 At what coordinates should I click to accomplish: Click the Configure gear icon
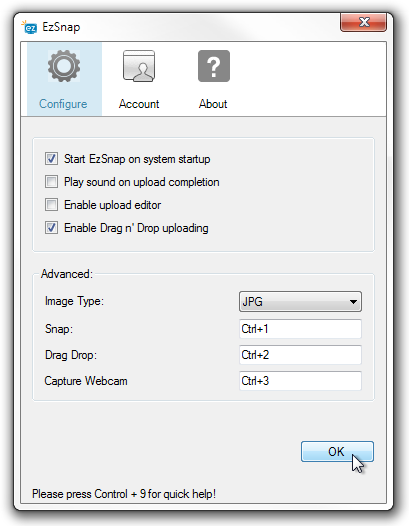[x=64, y=66]
